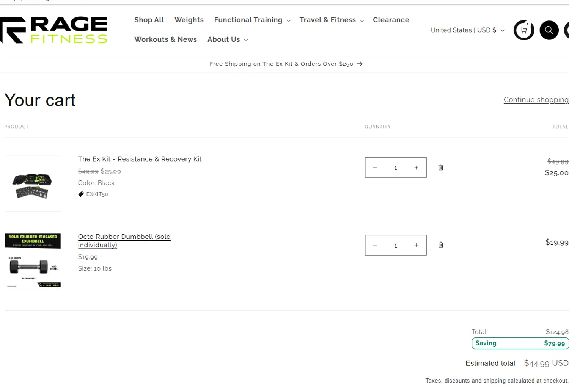569x392 pixels.
Task: Open the search magnifier icon
Action: 549,30
